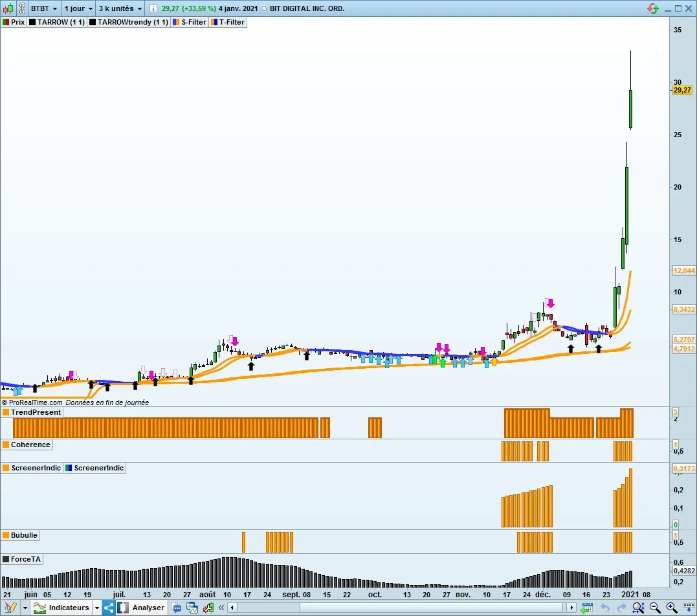Click the horizontal timeline scrollbar track
The width and height of the screenshot is (697, 616).
[401, 608]
